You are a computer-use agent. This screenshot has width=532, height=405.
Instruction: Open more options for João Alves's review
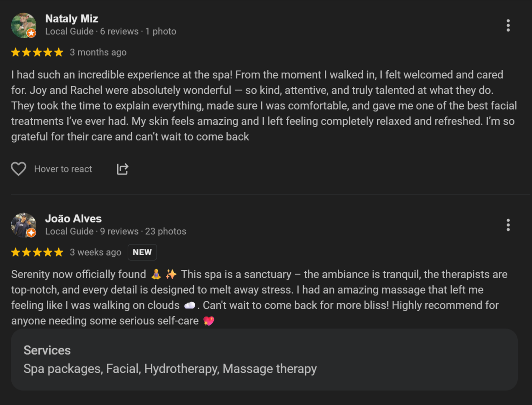point(508,225)
